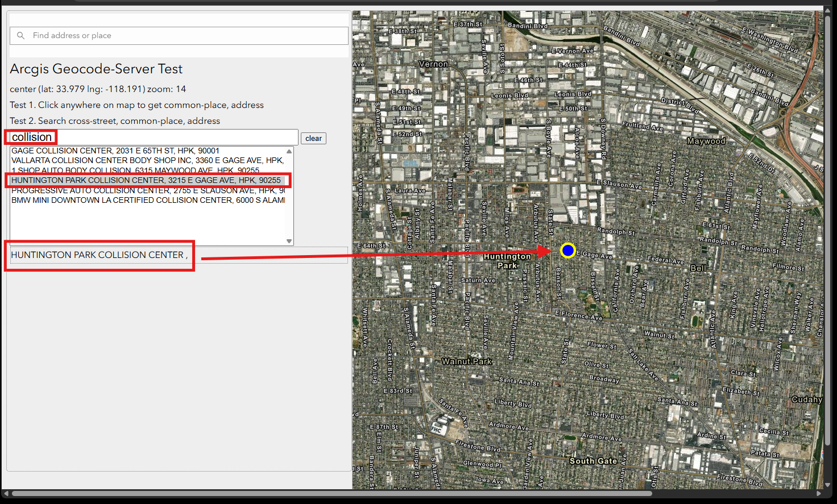
Task: Click Huntington Park label on map
Action: point(507,261)
